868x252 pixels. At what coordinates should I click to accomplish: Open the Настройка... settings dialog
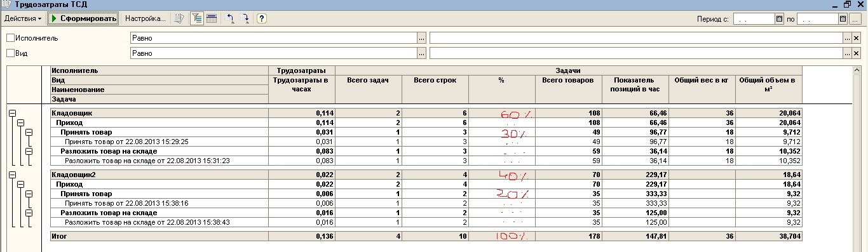click(145, 18)
